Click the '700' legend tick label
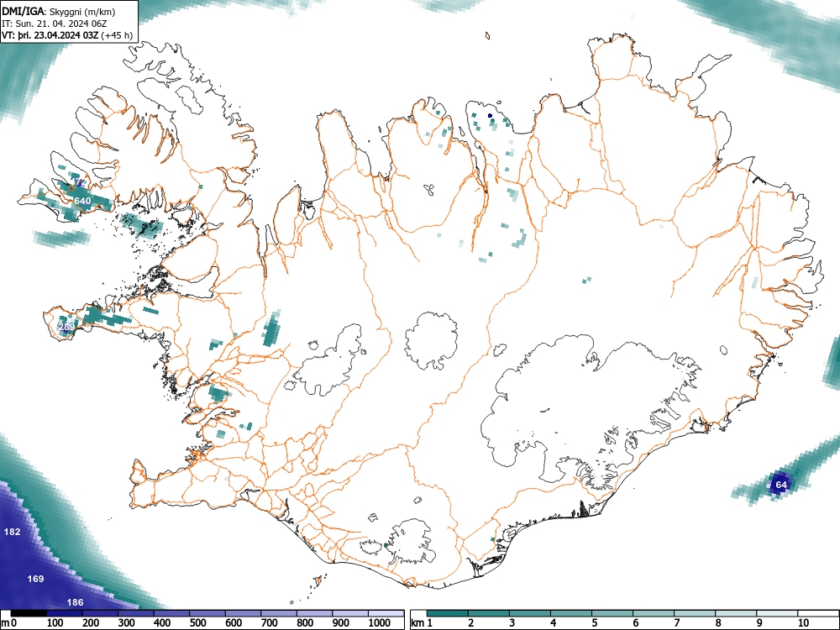The width and height of the screenshot is (840, 630). coord(269,623)
